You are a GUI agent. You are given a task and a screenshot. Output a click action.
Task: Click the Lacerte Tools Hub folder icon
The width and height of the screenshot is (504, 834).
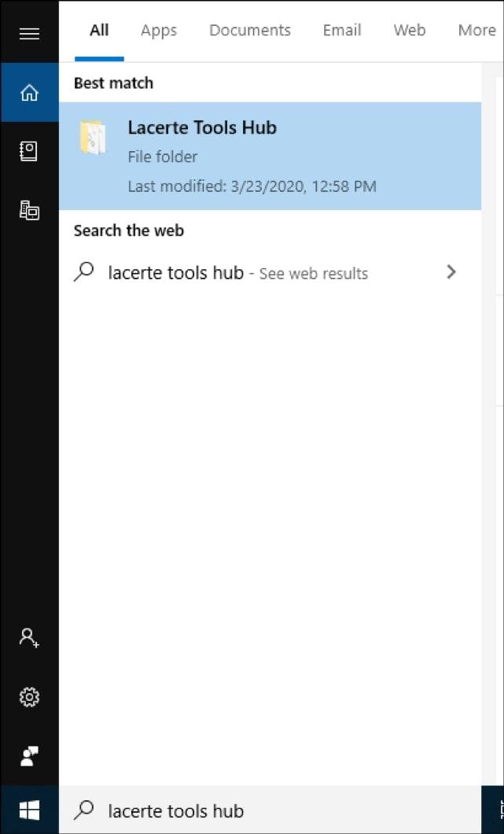[93, 138]
